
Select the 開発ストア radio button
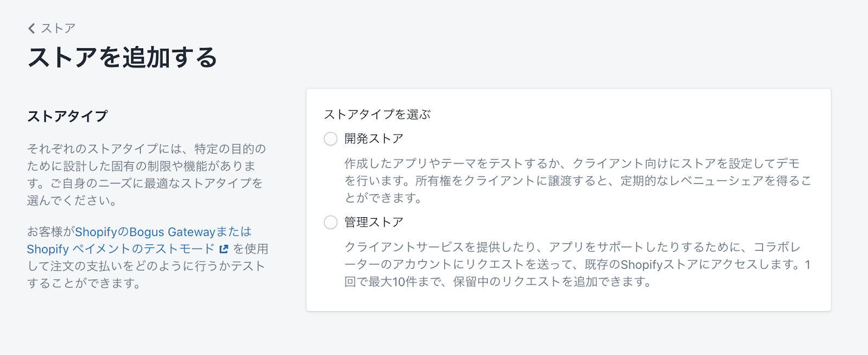[330, 139]
